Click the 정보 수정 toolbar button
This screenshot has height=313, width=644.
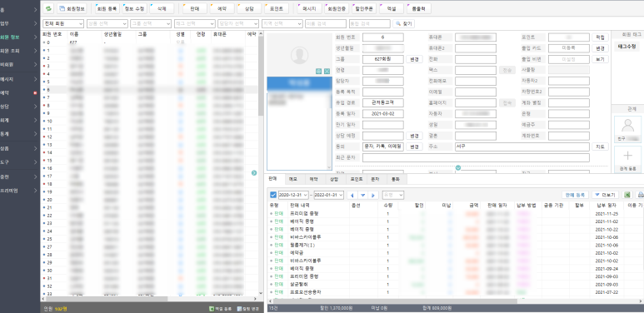click(x=134, y=8)
